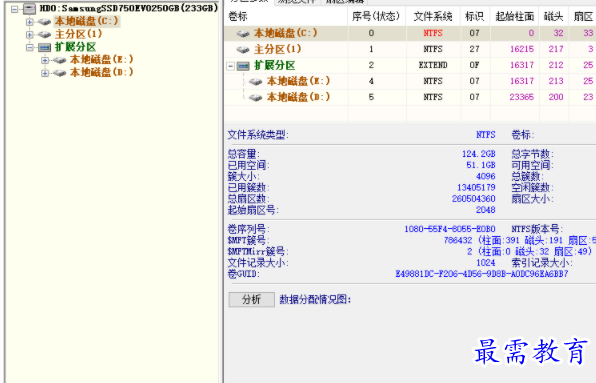Expand 本地磁盘(E:) node in the left tree
This screenshot has width=596, height=383.
(44, 60)
